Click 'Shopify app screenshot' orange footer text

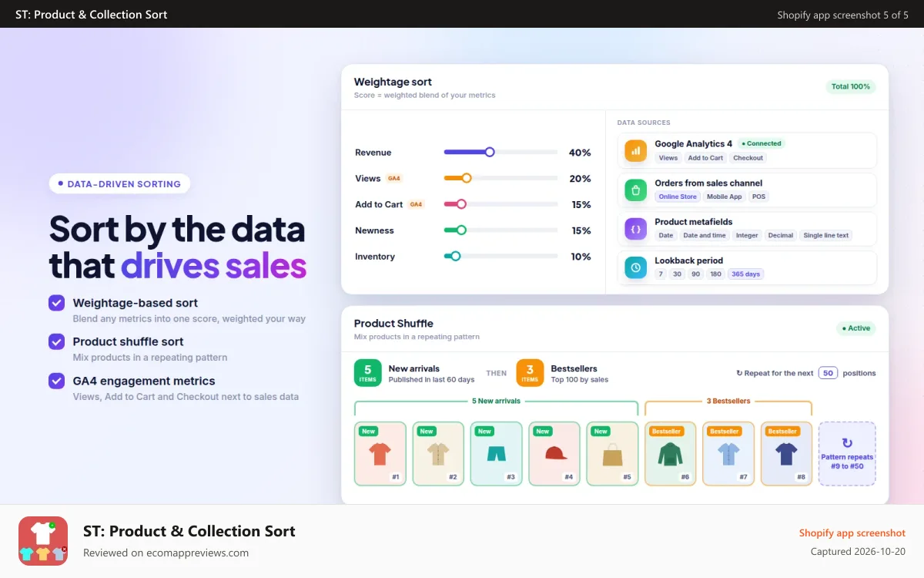[852, 533]
